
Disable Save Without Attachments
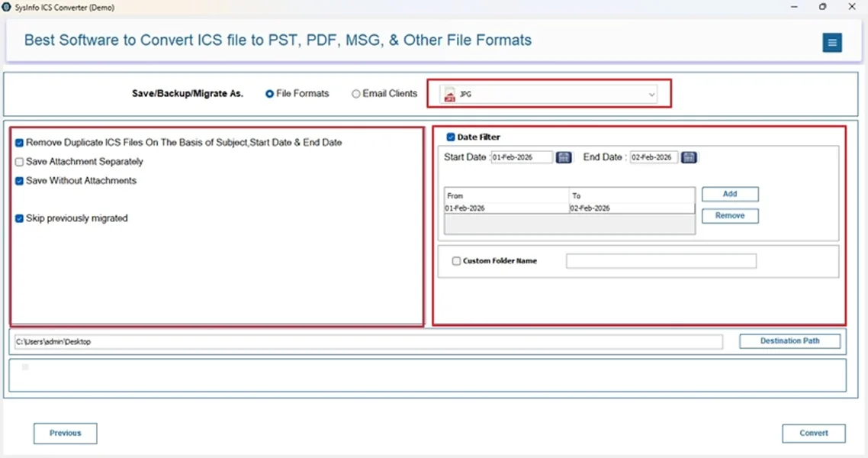click(19, 181)
